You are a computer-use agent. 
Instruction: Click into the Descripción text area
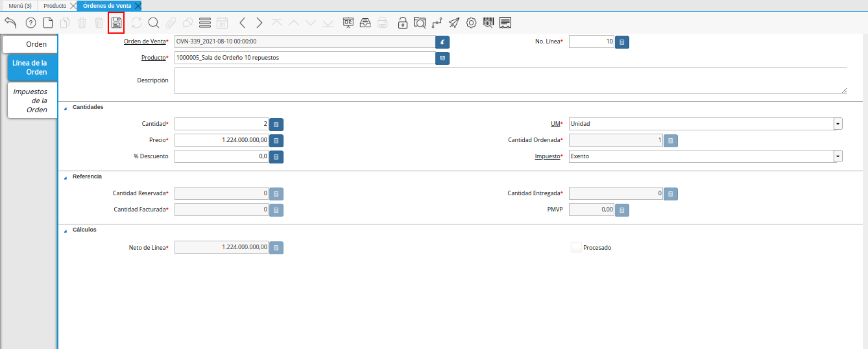tap(510, 81)
